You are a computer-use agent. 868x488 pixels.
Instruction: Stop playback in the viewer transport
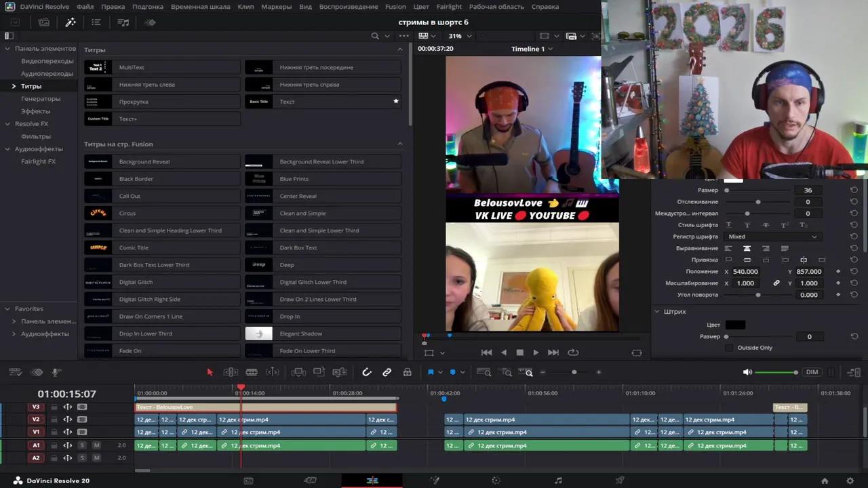(520, 352)
